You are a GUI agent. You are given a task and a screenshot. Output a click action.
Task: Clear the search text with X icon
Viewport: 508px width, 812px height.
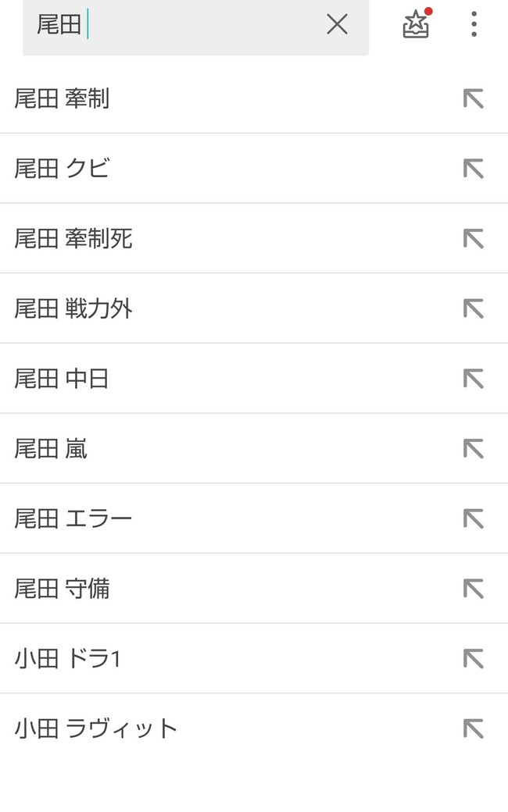point(337,24)
